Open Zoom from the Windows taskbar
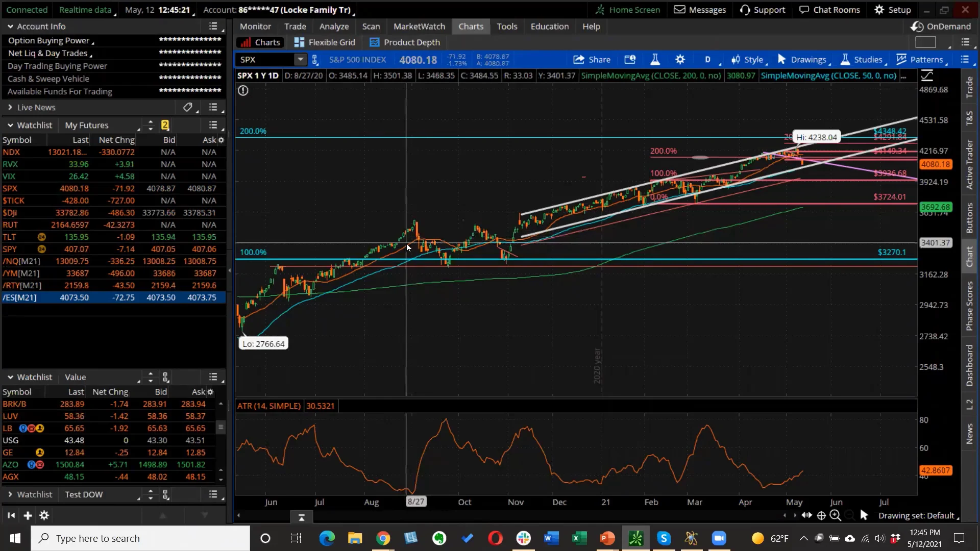This screenshot has width=980, height=551. 719,538
